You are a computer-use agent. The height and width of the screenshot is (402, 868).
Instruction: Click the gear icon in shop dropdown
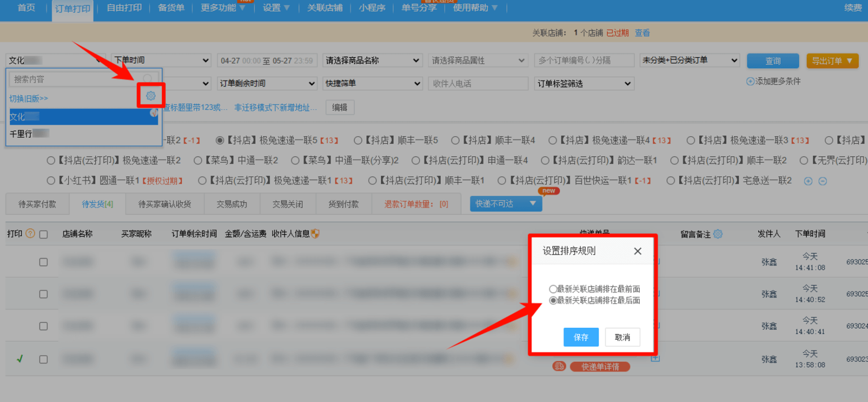point(151,96)
